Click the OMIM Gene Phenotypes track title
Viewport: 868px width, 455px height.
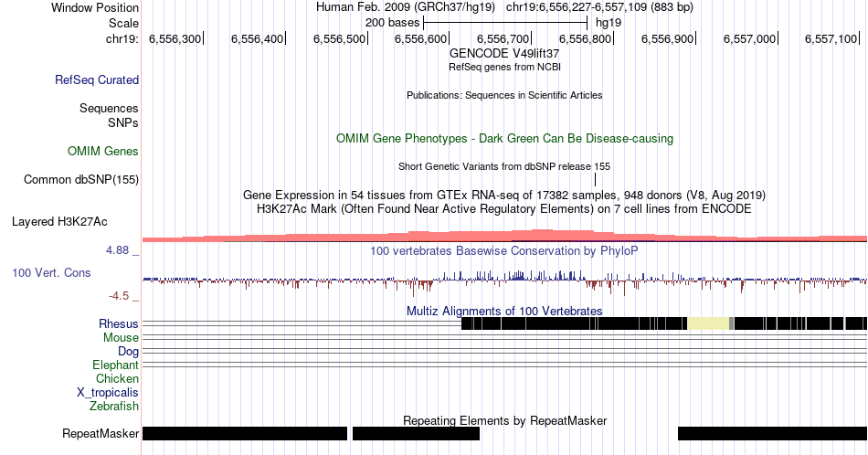tap(505, 138)
